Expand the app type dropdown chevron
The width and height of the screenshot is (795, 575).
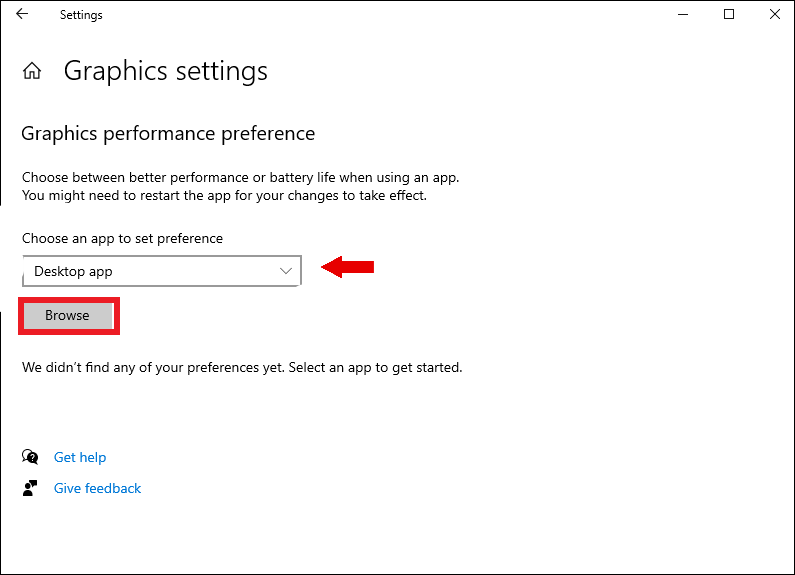point(286,271)
